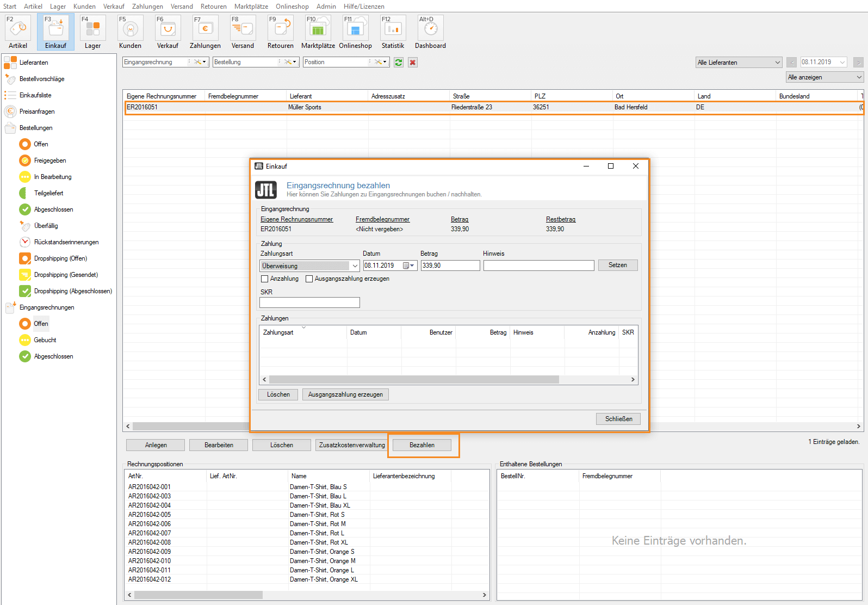The height and width of the screenshot is (605, 868).
Task: Open the Hilfe/Lizenzen menu
Action: [363, 7]
